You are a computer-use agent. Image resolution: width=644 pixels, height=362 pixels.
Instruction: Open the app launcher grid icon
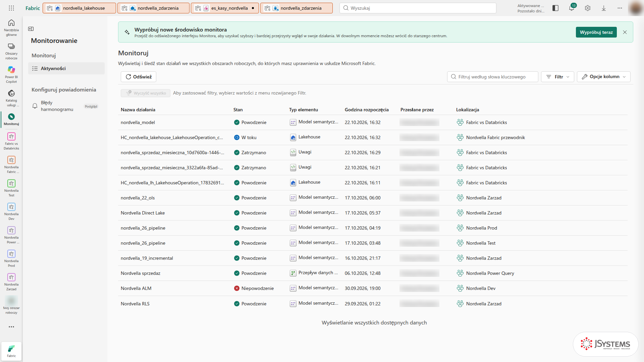tap(11, 8)
